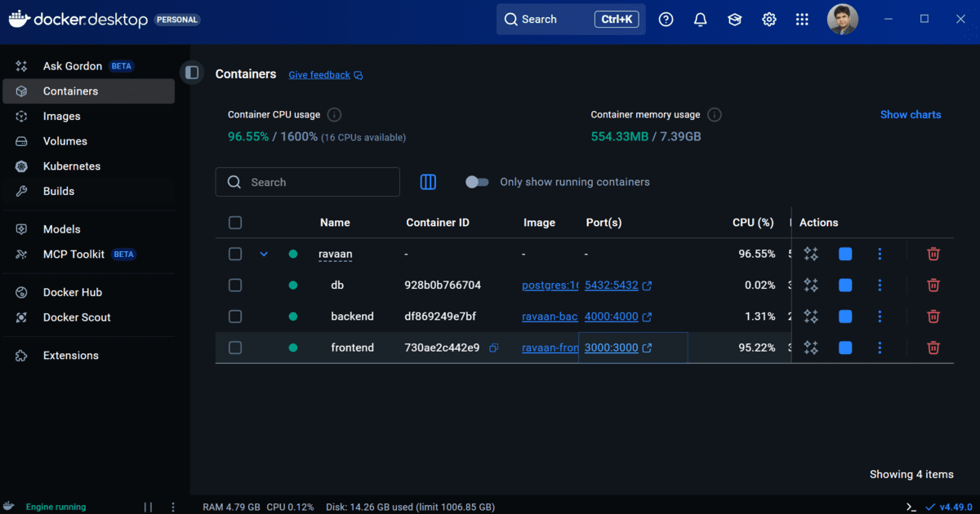Open the Give feedback link
The height and width of the screenshot is (514, 980).
[320, 74]
